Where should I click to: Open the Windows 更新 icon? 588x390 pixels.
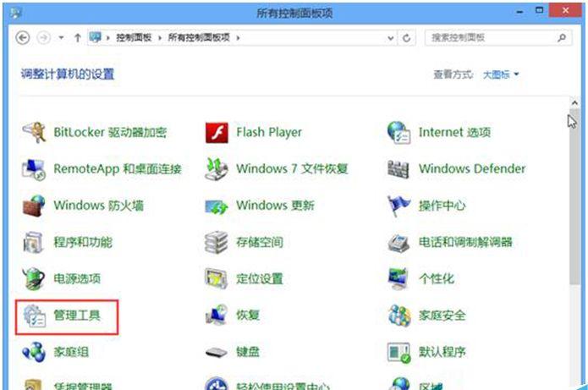click(217, 206)
